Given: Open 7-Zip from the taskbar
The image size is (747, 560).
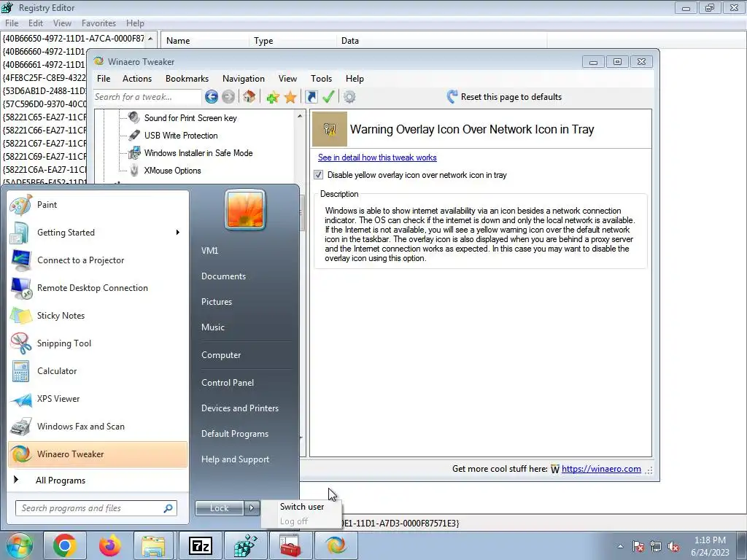Looking at the screenshot, I should pos(200,545).
